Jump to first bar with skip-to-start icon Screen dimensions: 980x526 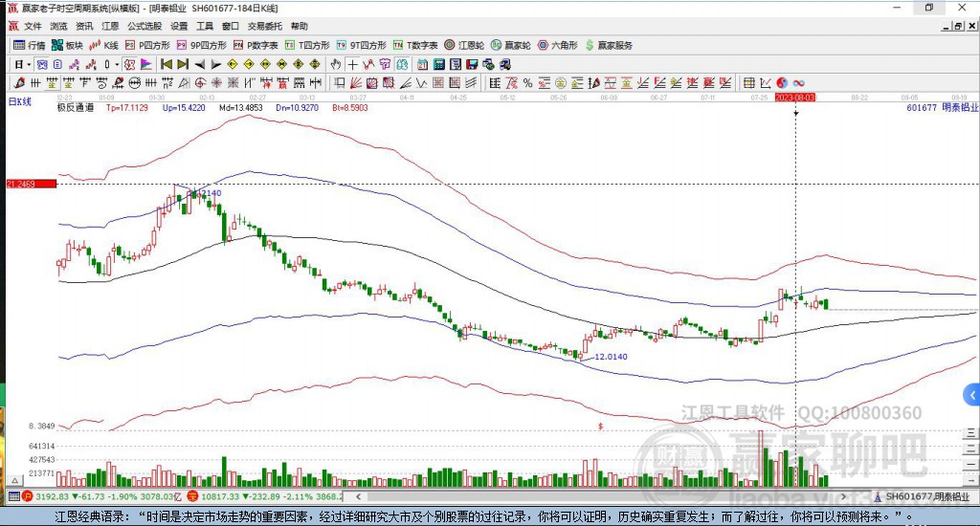[167, 64]
